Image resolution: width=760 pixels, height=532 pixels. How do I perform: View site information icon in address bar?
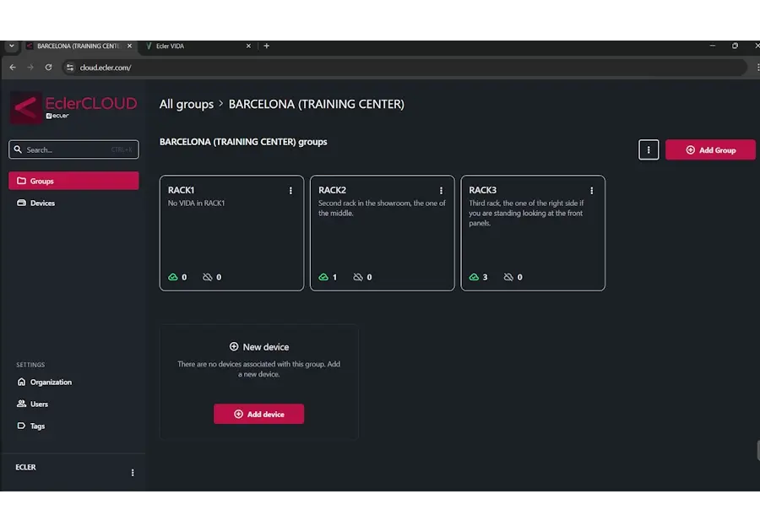[x=70, y=68]
